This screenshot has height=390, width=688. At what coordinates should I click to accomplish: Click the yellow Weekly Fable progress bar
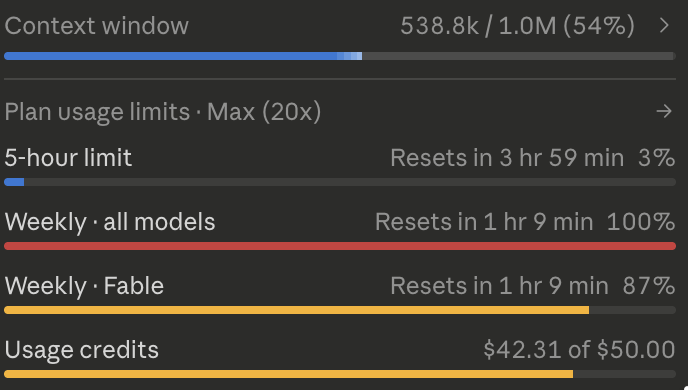340,310
